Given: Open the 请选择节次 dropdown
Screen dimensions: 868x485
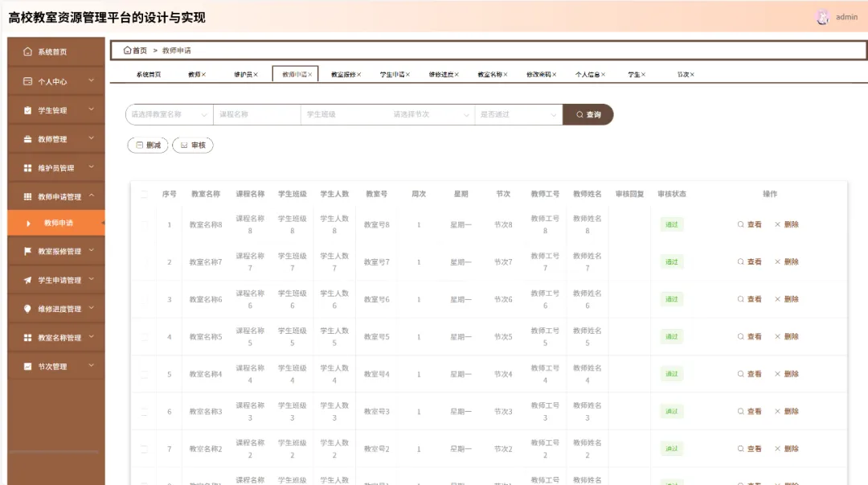Looking at the screenshot, I should click(x=432, y=115).
